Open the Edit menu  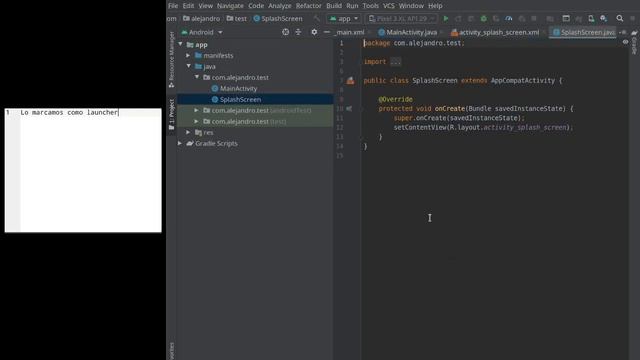click(x=188, y=6)
